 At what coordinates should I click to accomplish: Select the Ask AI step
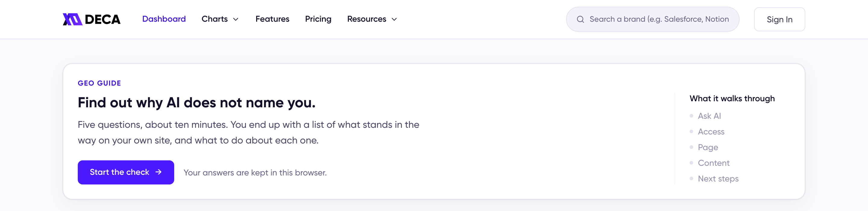709,116
